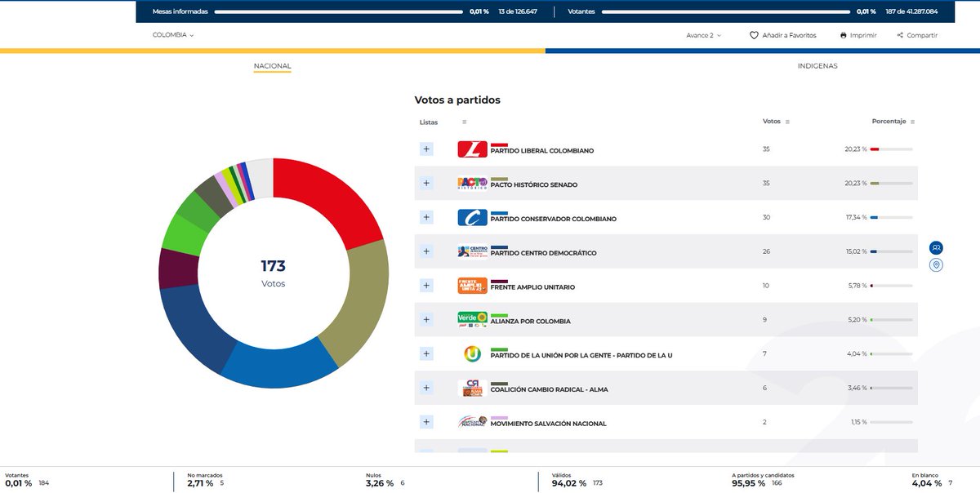Click the Partido de la U logo
The width and height of the screenshot is (980, 493).
click(x=472, y=353)
